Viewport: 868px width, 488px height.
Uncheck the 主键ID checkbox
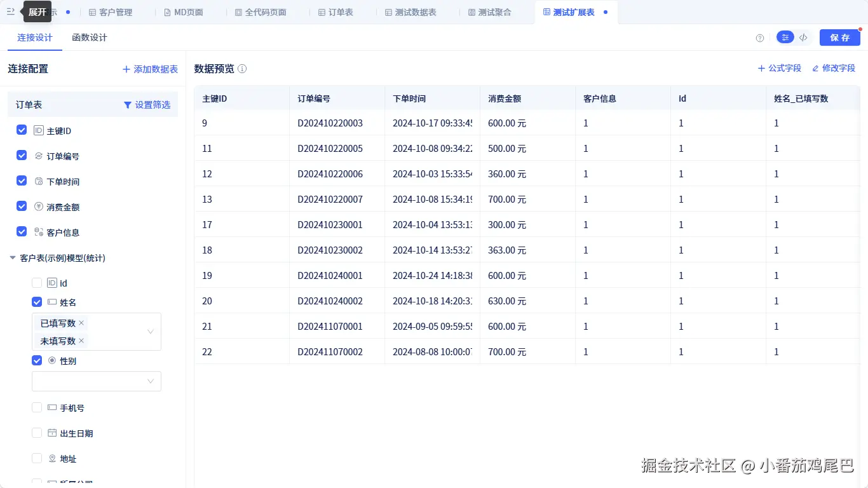click(22, 130)
